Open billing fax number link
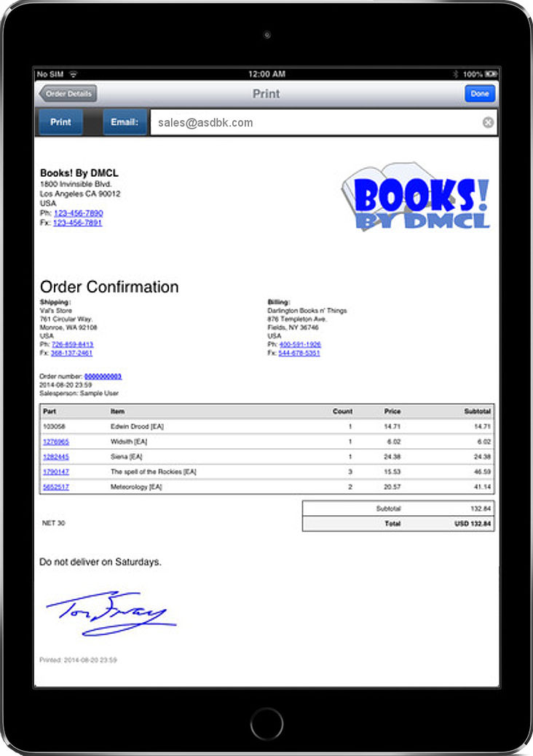 [299, 353]
